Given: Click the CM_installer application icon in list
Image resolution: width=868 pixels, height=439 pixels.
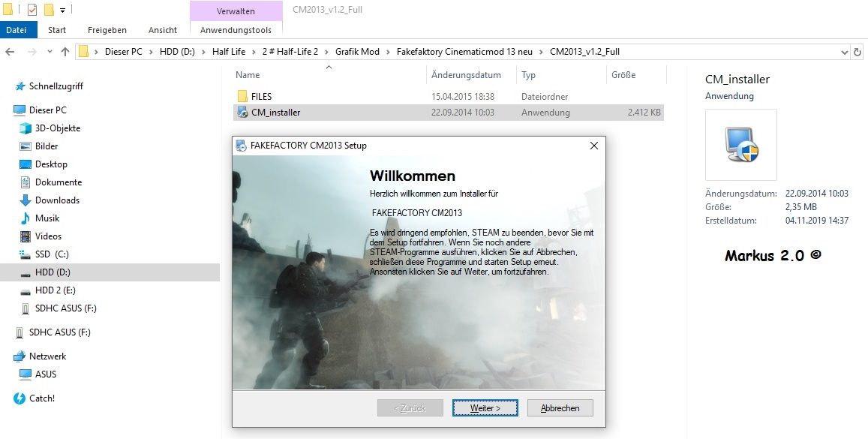Looking at the screenshot, I should coord(242,113).
